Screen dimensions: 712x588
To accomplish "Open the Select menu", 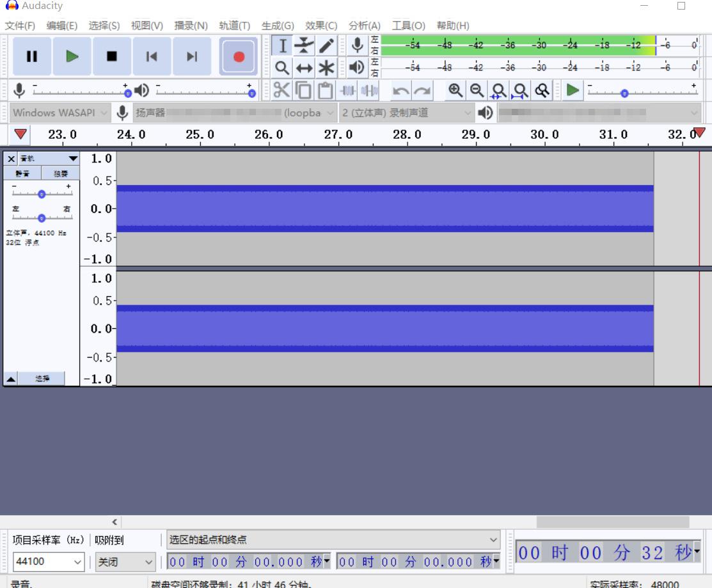I will point(104,26).
